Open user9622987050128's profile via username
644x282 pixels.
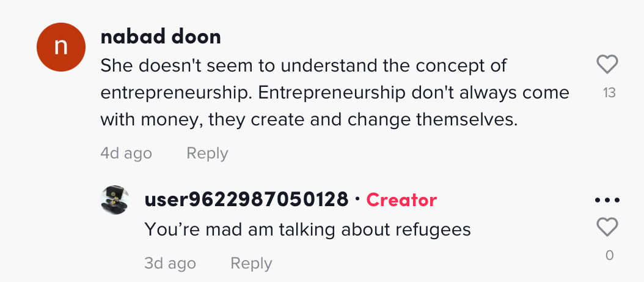[246, 199]
